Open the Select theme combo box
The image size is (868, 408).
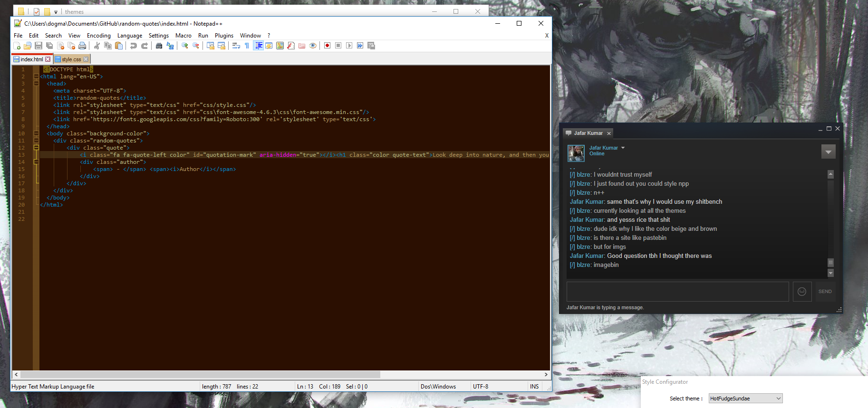click(745, 399)
